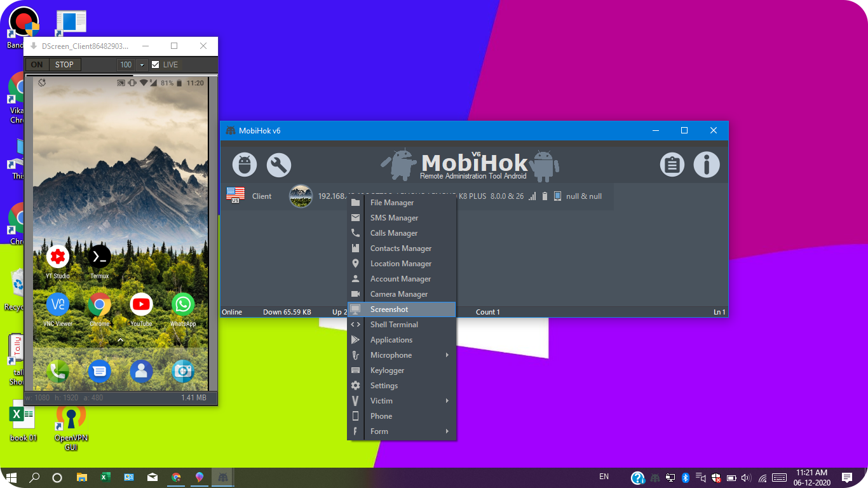Open the quality value dropdown showing 100
This screenshot has width=868, height=488.
140,64
